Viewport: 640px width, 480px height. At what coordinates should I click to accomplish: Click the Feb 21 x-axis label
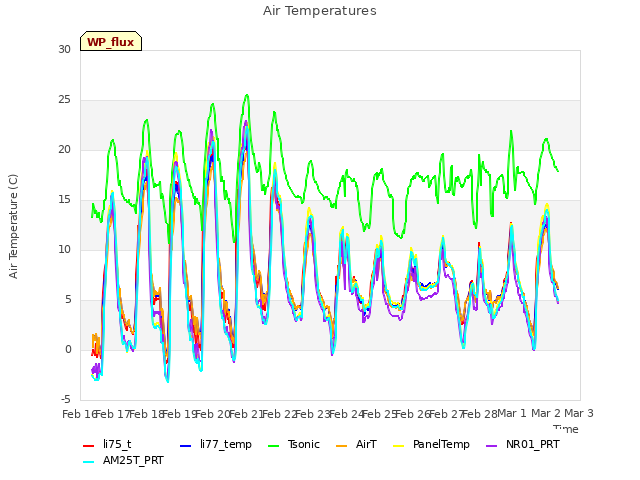click(246, 414)
